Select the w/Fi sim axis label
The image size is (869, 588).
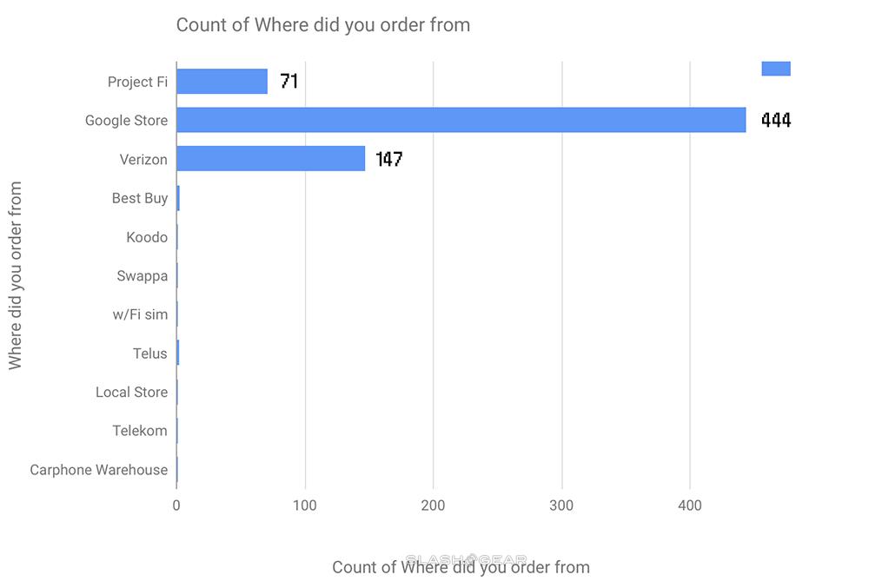point(140,314)
